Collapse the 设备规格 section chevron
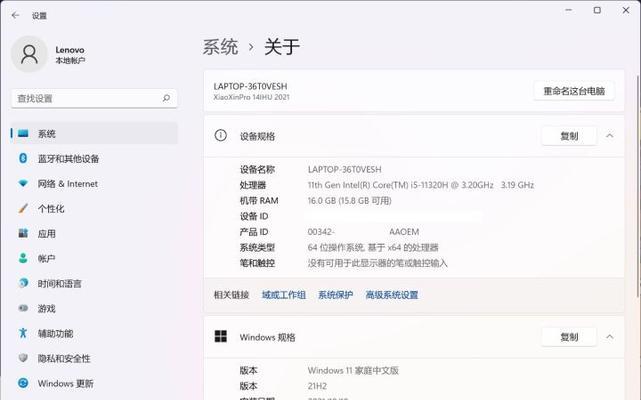The image size is (641, 400). click(610, 136)
